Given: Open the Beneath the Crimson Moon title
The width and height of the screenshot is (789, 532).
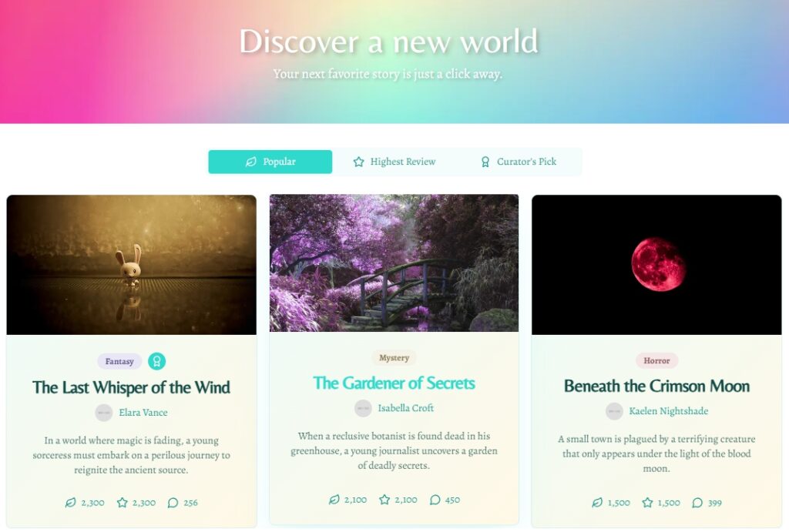Looking at the screenshot, I should pyautogui.click(x=656, y=386).
